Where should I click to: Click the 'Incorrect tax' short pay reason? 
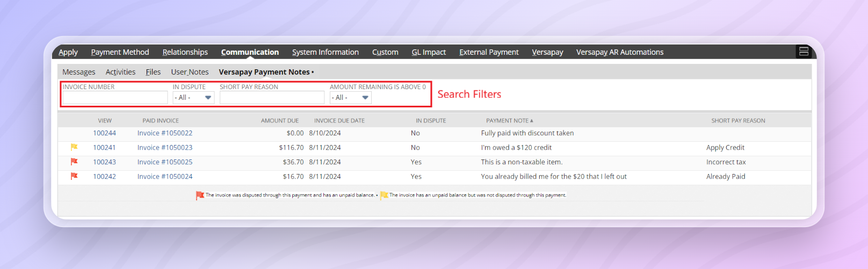(726, 162)
